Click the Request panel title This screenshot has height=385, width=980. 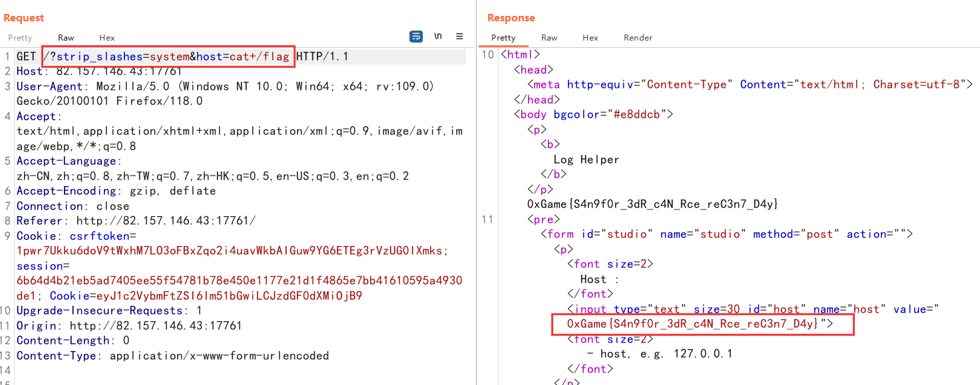[24, 18]
